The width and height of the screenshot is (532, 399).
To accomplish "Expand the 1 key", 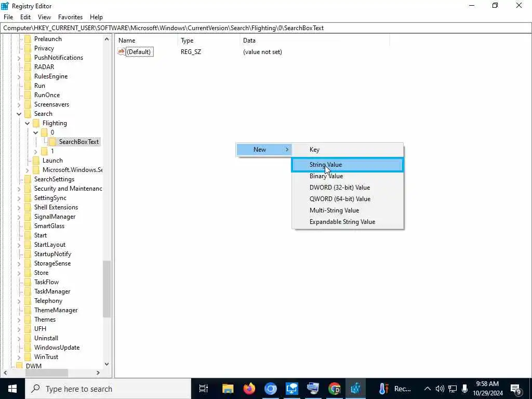I will (36, 151).
